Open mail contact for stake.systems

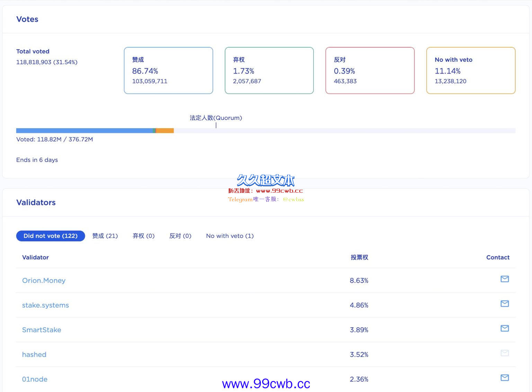tap(505, 304)
